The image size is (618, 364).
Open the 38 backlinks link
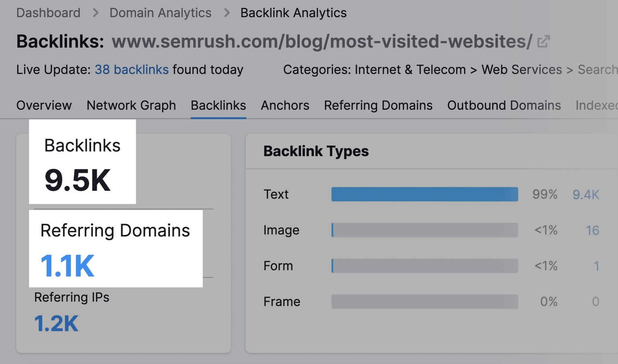[x=132, y=70]
